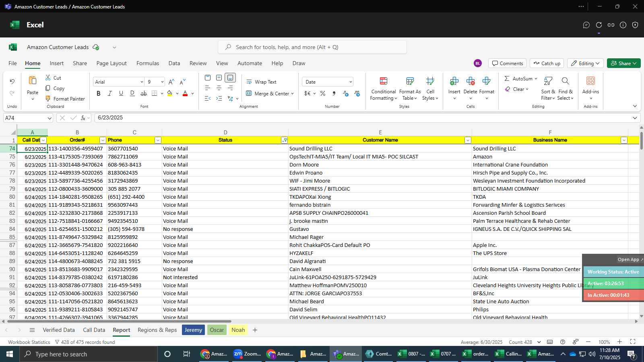The height and width of the screenshot is (362, 644).
Task: Open Sort & Filter menu
Action: pyautogui.click(x=548, y=88)
